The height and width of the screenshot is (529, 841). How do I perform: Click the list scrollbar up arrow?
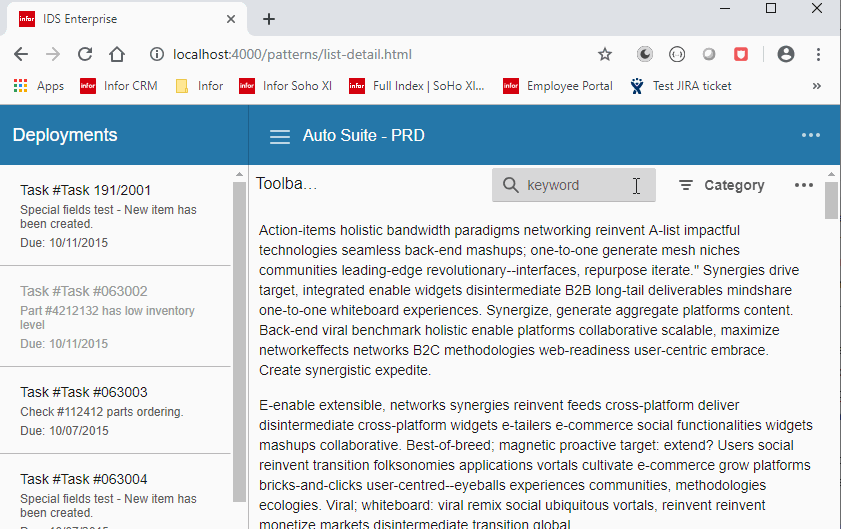coord(239,174)
